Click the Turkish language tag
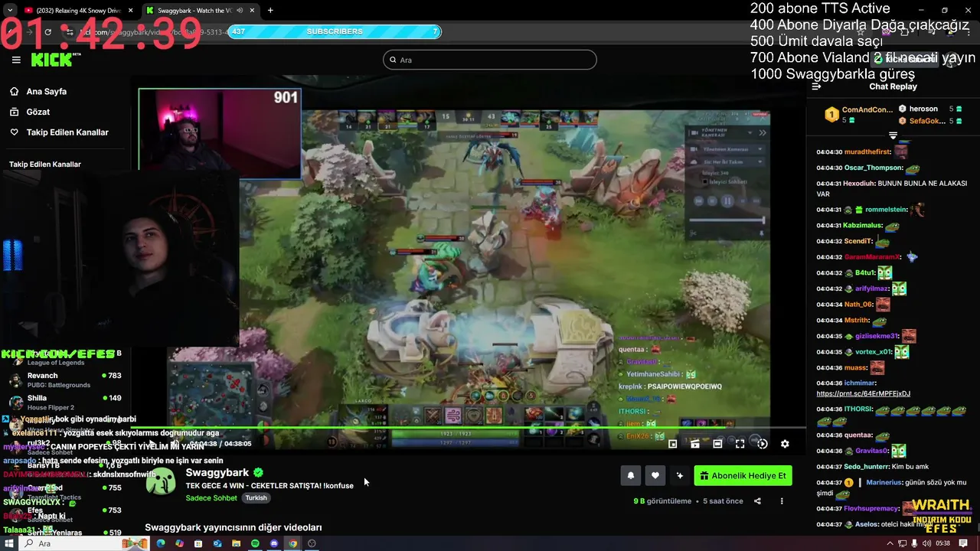 256,497
